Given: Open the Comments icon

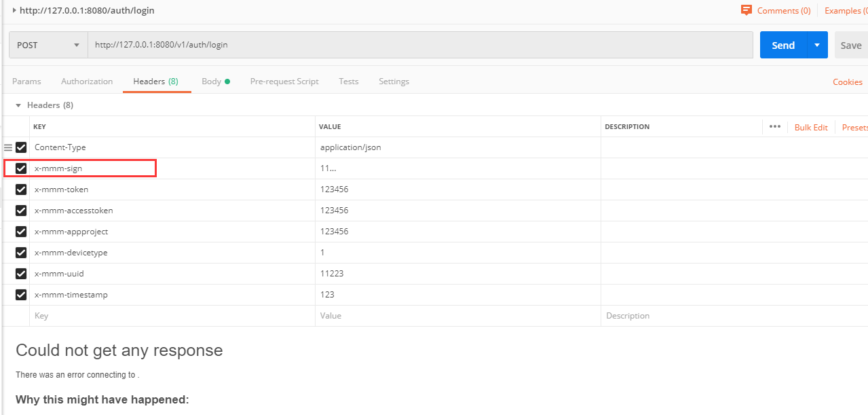Looking at the screenshot, I should click(747, 10).
